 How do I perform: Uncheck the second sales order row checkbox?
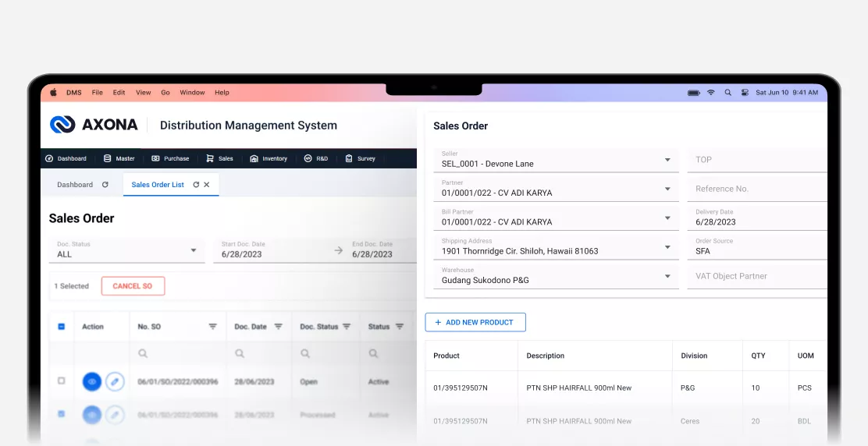[62, 414]
